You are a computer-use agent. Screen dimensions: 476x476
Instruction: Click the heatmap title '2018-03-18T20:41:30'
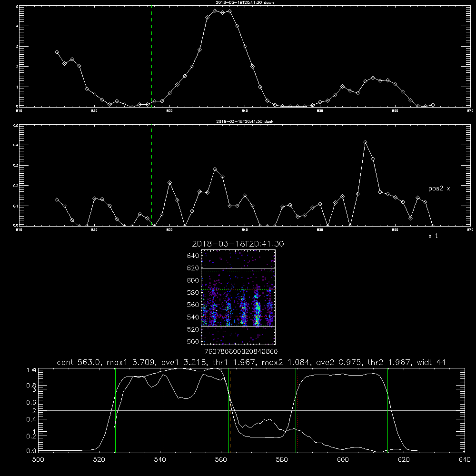(238, 244)
